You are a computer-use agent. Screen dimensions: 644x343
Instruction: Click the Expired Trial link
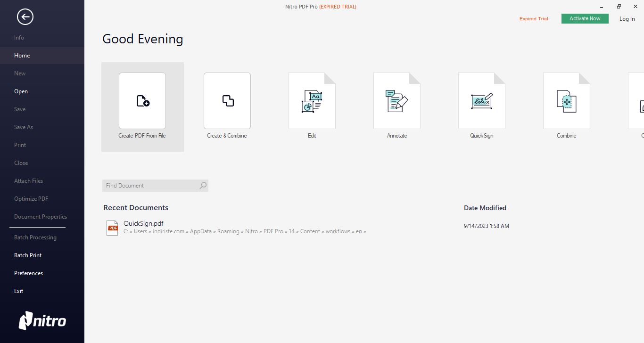click(x=534, y=19)
